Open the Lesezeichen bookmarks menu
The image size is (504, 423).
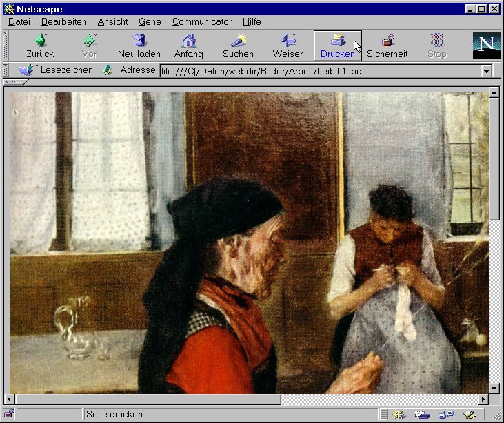pos(57,70)
